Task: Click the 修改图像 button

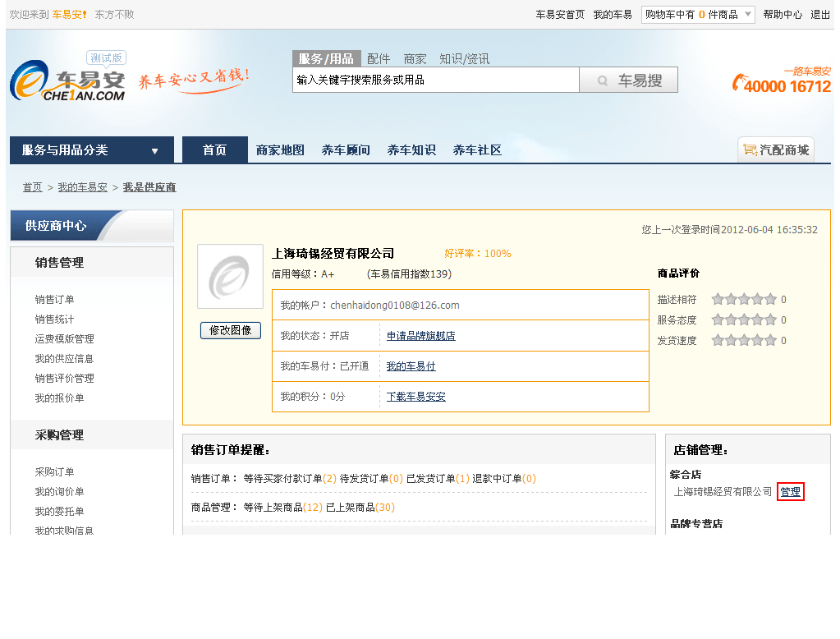Action: tap(231, 330)
